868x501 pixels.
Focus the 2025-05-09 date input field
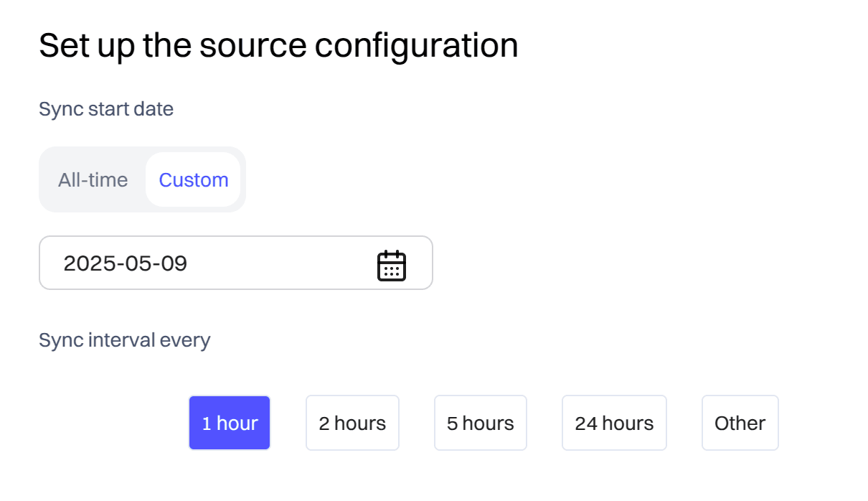click(236, 263)
